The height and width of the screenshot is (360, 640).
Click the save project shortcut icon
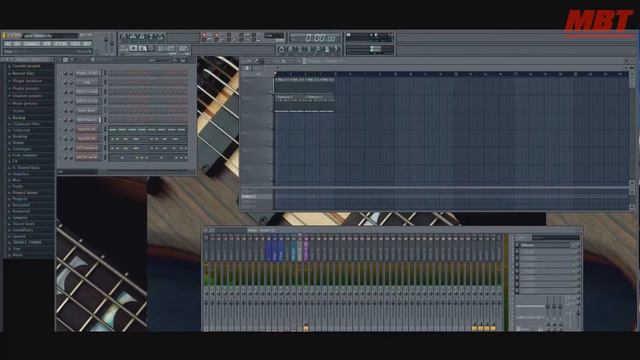[x=318, y=49]
